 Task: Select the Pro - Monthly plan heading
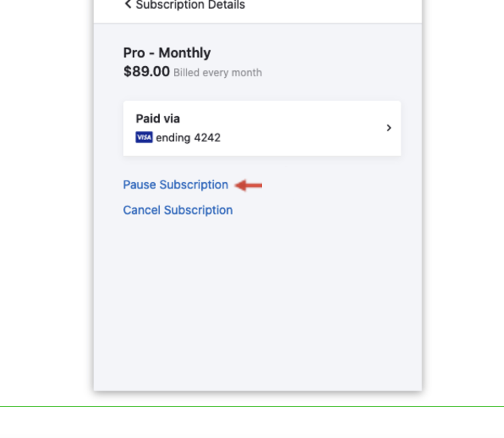point(167,53)
